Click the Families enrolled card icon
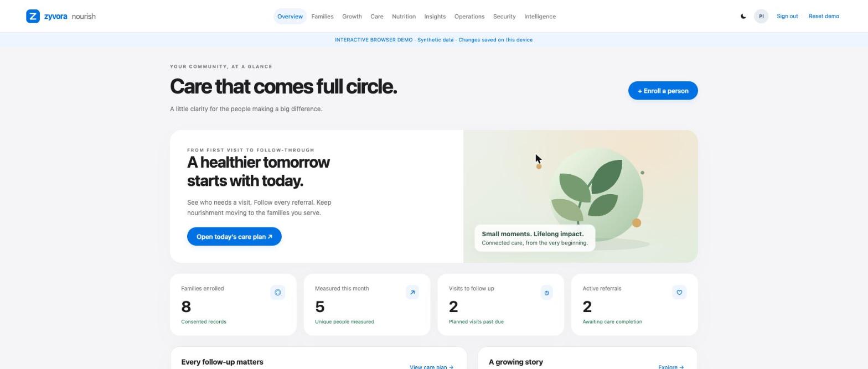The image size is (868, 369). 278,292
